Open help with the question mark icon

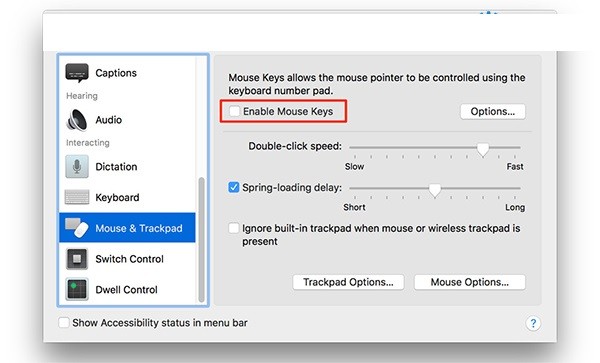[x=533, y=323]
